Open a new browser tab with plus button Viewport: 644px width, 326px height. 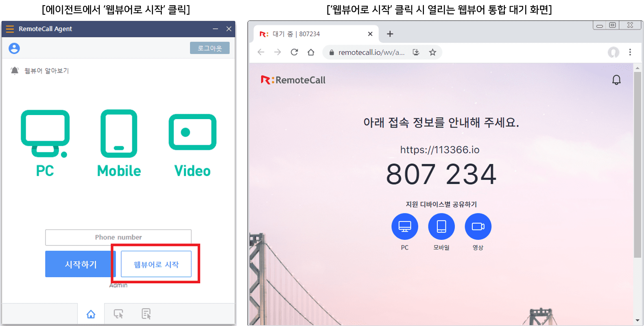pos(390,34)
